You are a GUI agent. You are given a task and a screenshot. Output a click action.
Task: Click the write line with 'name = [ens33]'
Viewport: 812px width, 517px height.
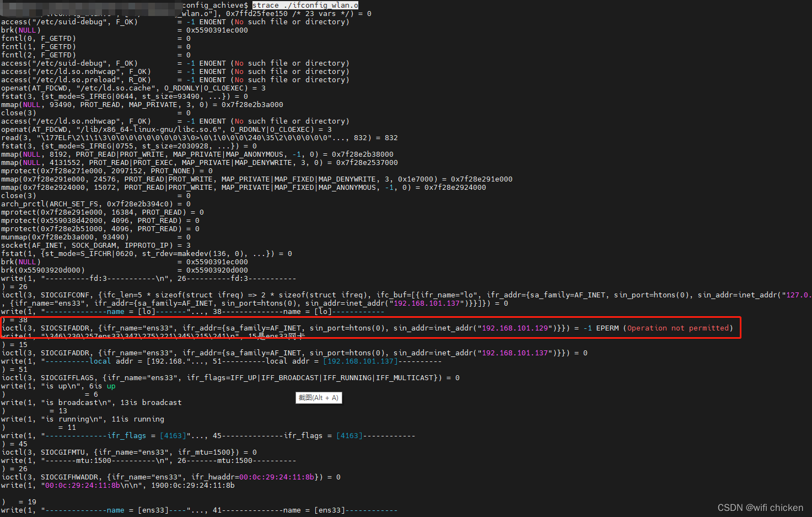pyautogui.click(x=200, y=510)
